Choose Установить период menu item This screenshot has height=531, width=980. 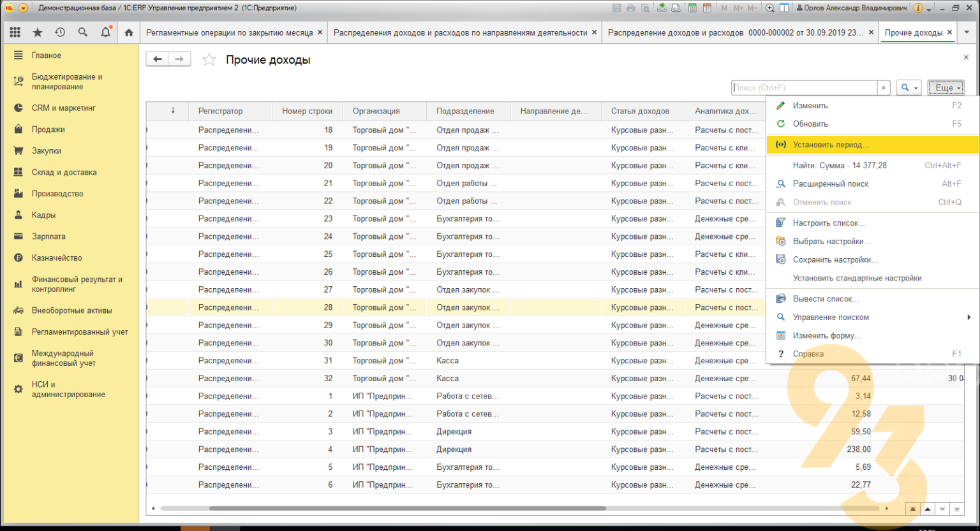point(872,145)
